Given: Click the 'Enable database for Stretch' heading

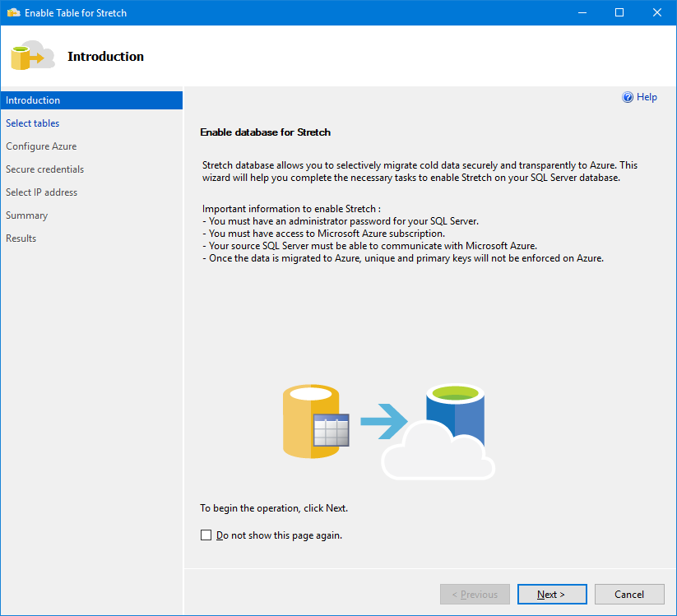Looking at the screenshot, I should 265,132.
